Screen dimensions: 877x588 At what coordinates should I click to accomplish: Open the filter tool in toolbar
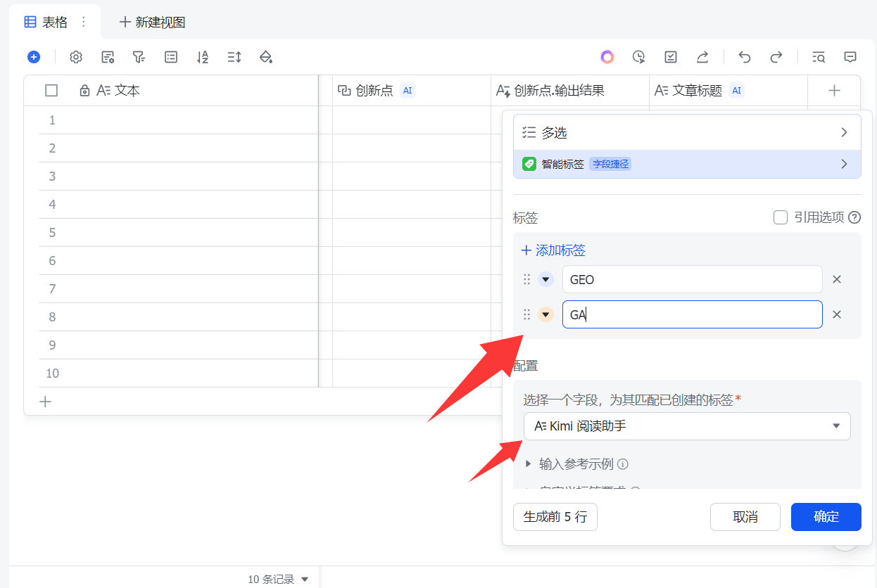[139, 57]
